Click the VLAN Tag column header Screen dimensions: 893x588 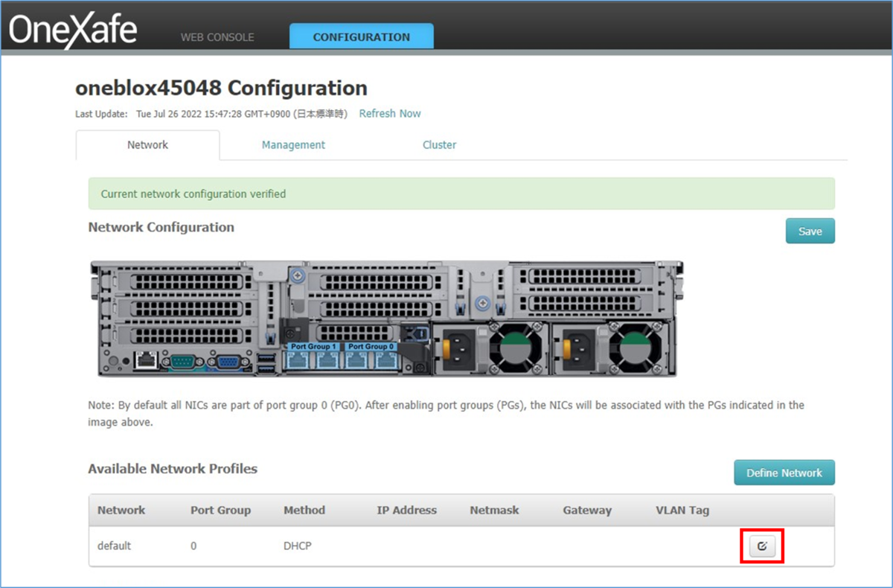pos(682,510)
